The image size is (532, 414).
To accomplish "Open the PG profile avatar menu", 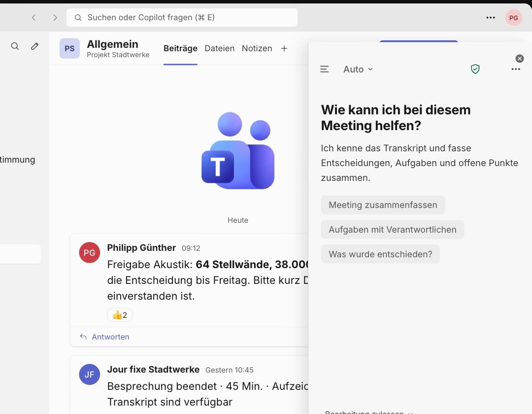I will tap(513, 18).
